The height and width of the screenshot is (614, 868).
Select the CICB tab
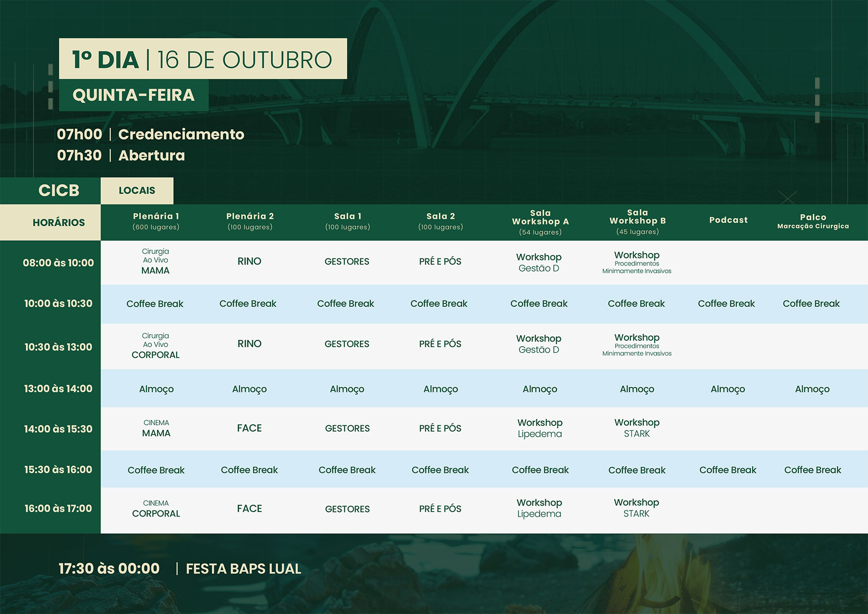[x=58, y=191]
